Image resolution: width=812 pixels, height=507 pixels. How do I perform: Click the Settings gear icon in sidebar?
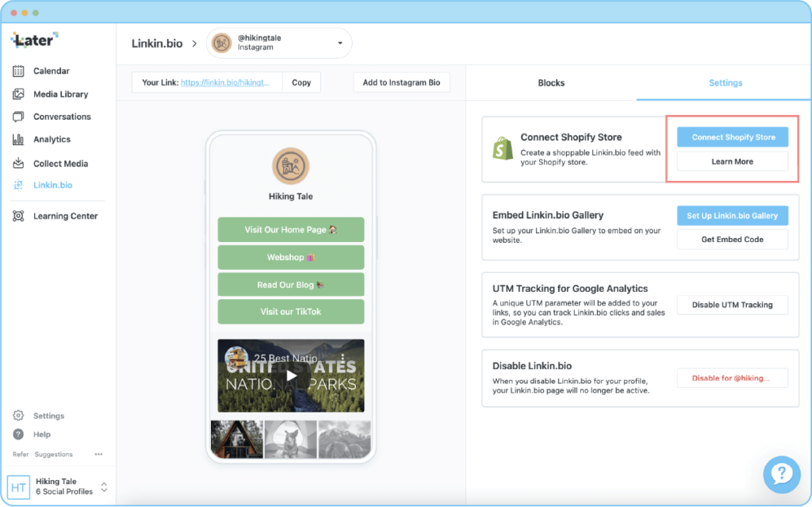click(x=18, y=415)
